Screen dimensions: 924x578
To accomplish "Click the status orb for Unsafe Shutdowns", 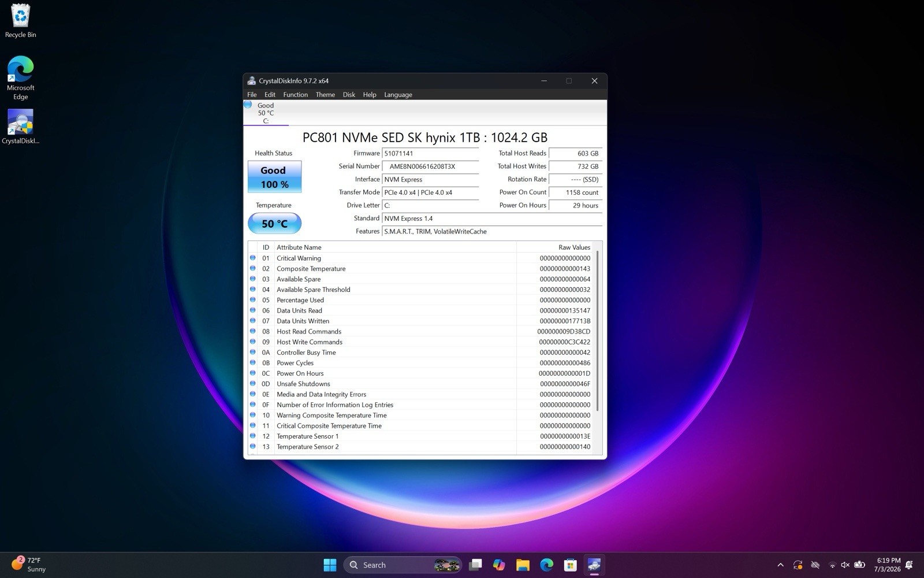I will 253,383.
